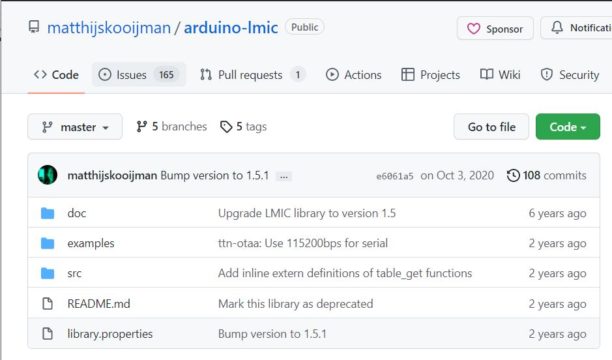This screenshot has width=612, height=360.
Task: Click the Actions play-circle icon
Action: pos(332,75)
